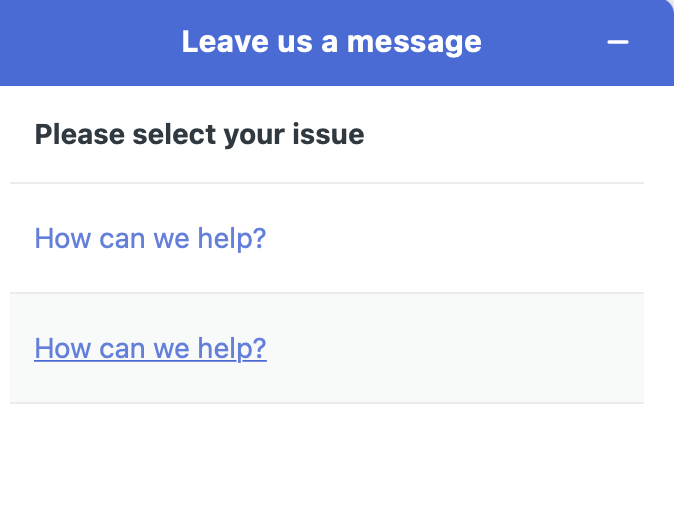Open the highlighted How can we help? entry
The height and width of the screenshot is (530, 674).
[x=150, y=348]
